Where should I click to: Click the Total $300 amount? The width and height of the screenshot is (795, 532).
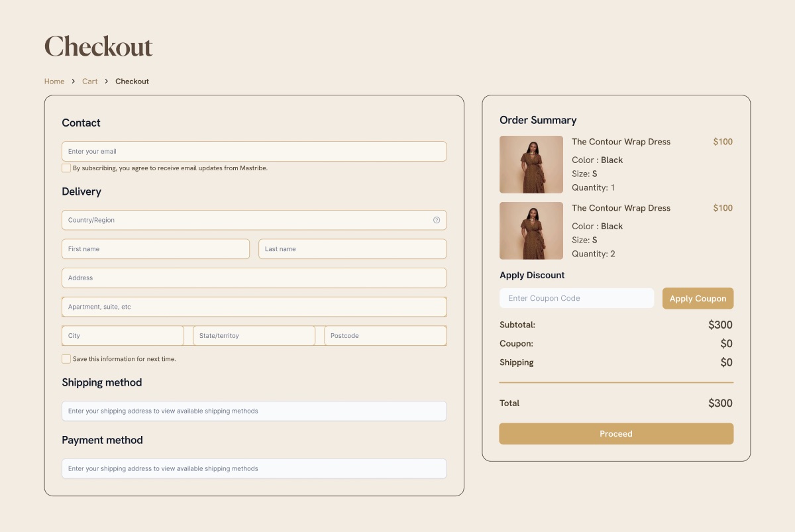(x=720, y=403)
